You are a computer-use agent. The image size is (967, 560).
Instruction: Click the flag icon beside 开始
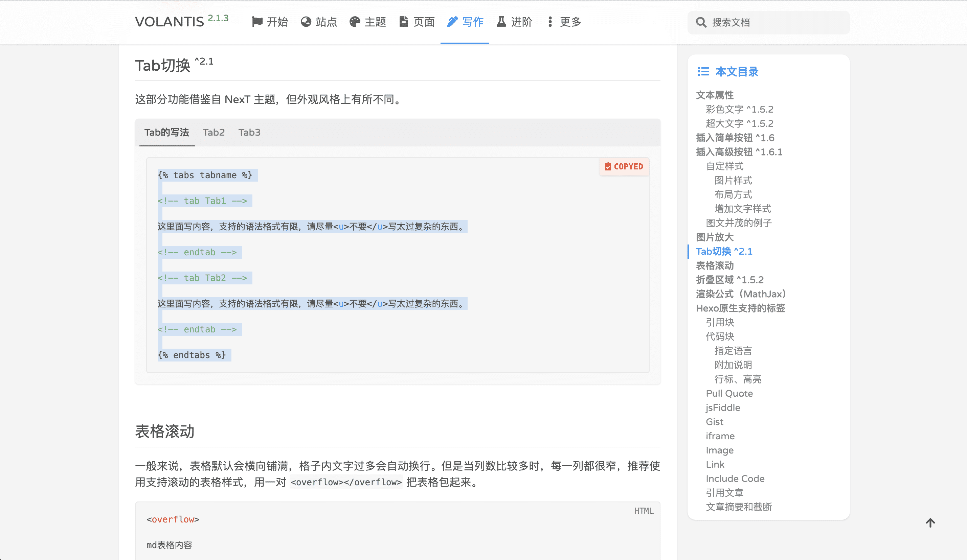pyautogui.click(x=257, y=22)
